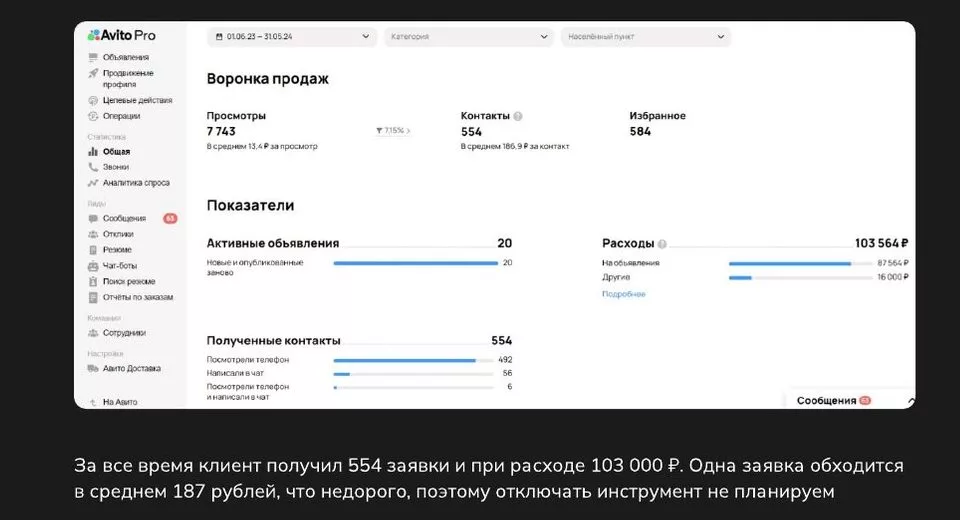The width and height of the screenshot is (960, 520).
Task: Click the Воронка продаж heading
Action: coord(268,79)
